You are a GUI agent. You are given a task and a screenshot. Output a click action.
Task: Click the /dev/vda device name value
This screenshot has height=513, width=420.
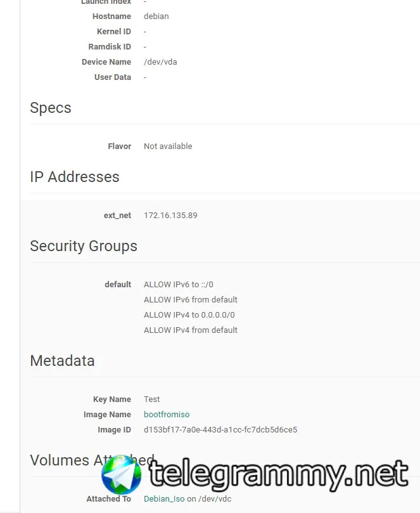point(160,62)
